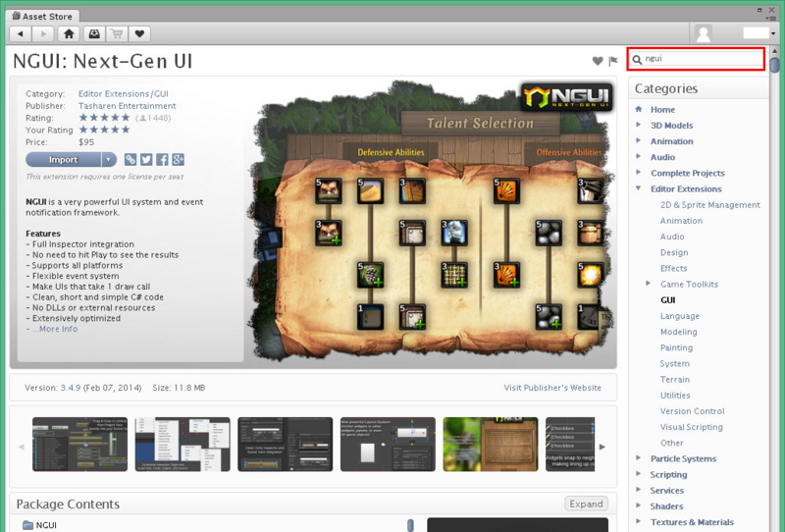785x532 pixels.
Task: Open the second screenshot thumbnail
Action: pyautogui.click(x=183, y=445)
